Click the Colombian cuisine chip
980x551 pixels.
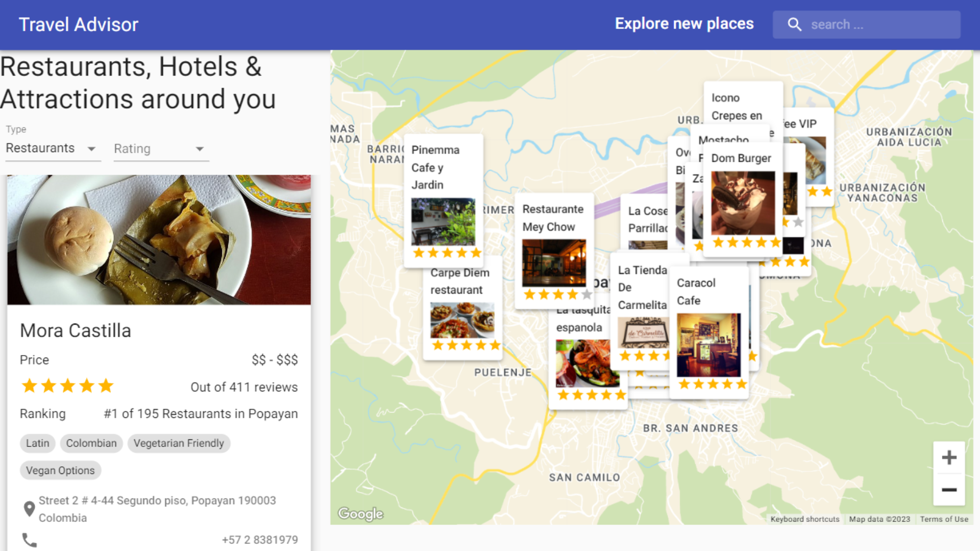(91, 443)
